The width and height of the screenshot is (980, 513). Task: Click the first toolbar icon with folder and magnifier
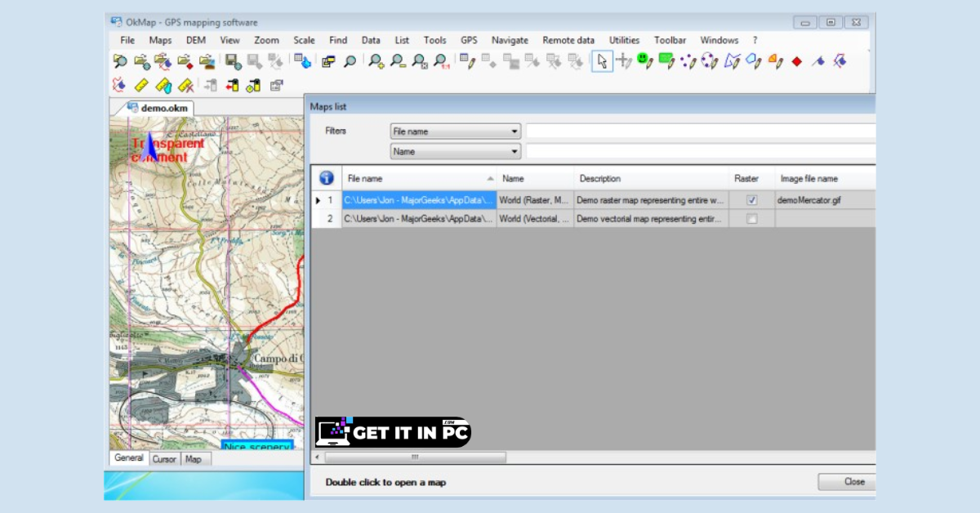(x=120, y=60)
